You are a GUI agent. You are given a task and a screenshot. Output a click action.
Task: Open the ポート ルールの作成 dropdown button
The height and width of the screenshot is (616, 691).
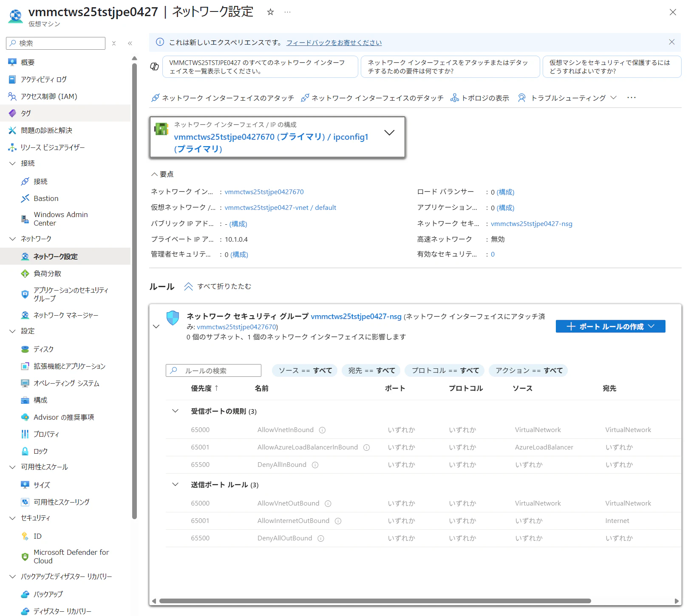pyautogui.click(x=610, y=326)
